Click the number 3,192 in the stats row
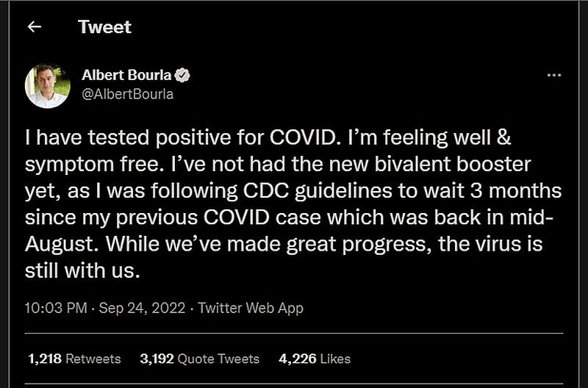The height and width of the screenshot is (388, 588). [x=157, y=359]
